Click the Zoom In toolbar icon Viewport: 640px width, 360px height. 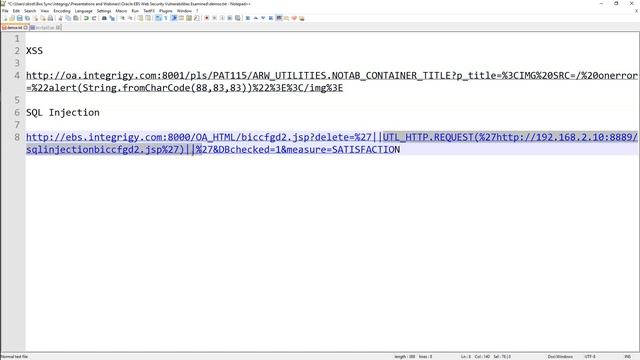[x=122, y=18]
